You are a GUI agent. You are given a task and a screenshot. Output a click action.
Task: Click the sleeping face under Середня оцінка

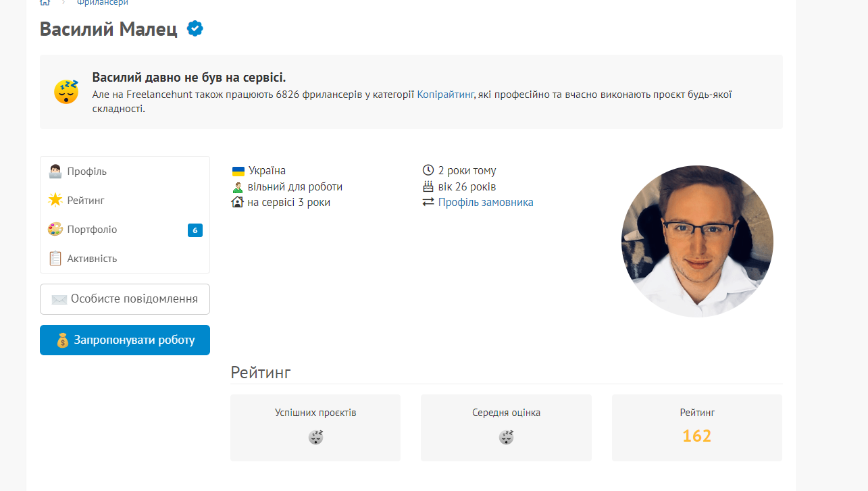(506, 438)
